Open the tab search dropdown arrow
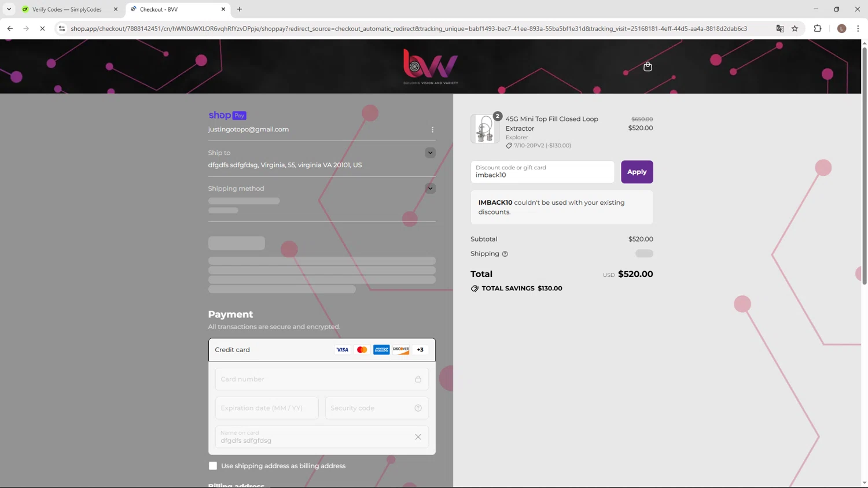Image resolution: width=868 pixels, height=488 pixels. click(x=9, y=9)
